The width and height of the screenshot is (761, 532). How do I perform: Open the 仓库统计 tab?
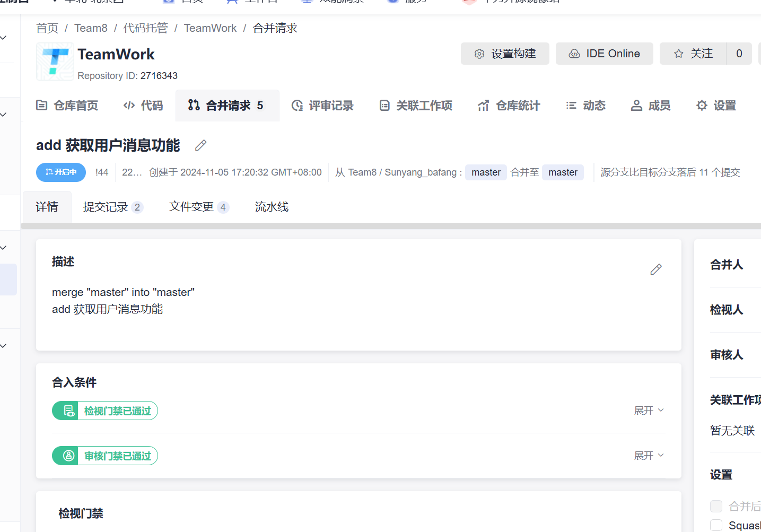(x=509, y=106)
